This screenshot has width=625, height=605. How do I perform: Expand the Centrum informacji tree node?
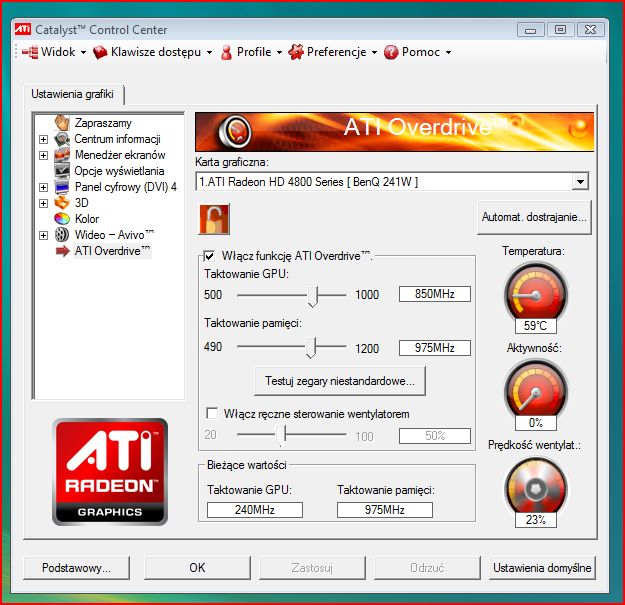pos(43,139)
